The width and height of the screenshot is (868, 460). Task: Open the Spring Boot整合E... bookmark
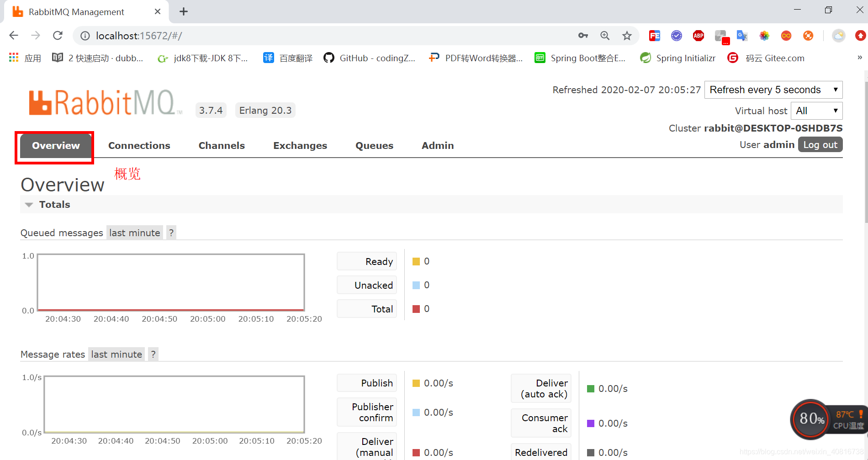(580, 58)
